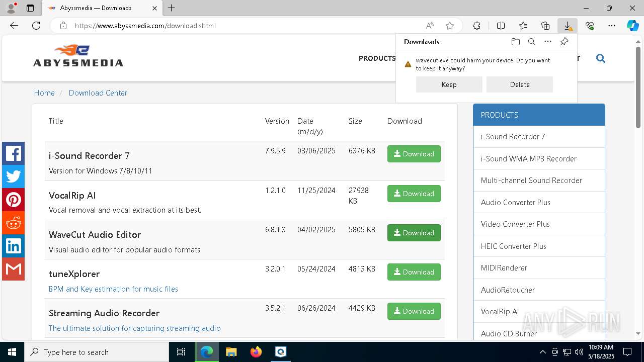Open ultimate solution for capturing streaming audio link
The width and height of the screenshot is (644, 362).
pos(135,328)
